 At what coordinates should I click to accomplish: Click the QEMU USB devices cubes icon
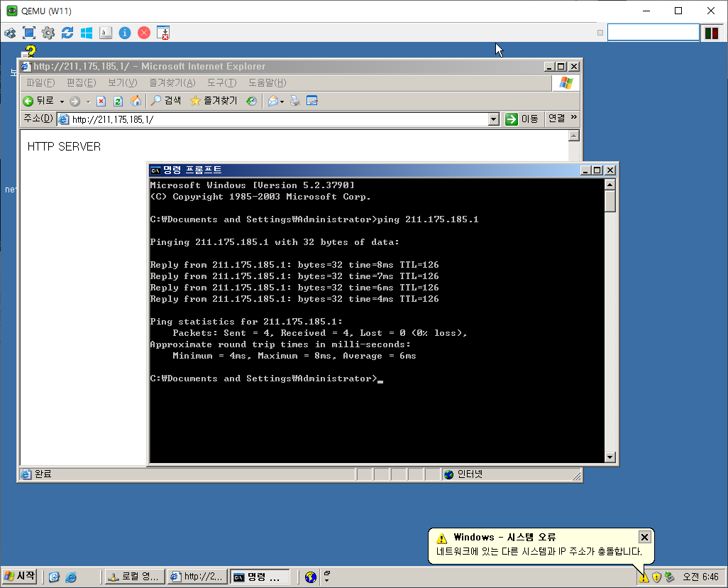10,33
